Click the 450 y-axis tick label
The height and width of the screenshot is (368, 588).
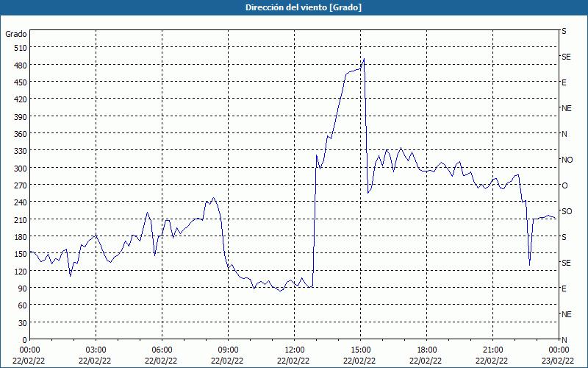point(21,82)
